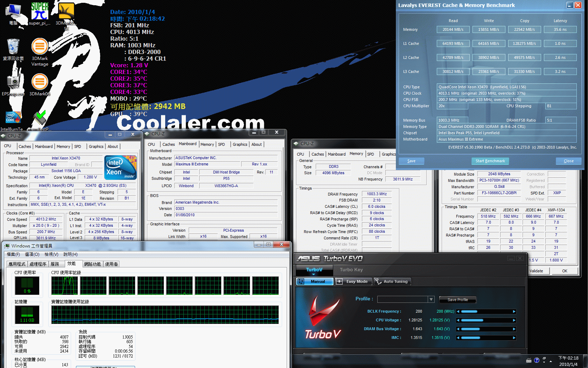Click the right arrow of the CPU Voltage slider
The image size is (588, 368).
(514, 320)
